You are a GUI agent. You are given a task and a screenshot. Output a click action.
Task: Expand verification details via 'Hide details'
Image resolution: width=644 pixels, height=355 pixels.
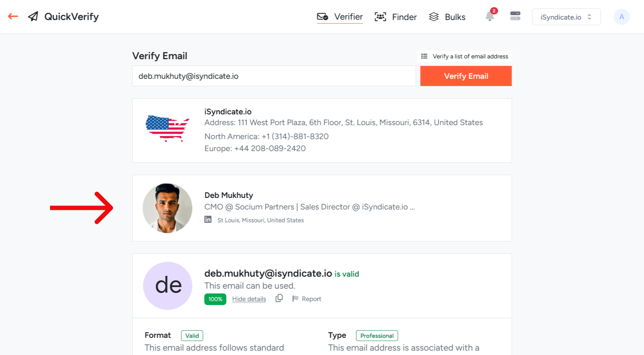(249, 299)
